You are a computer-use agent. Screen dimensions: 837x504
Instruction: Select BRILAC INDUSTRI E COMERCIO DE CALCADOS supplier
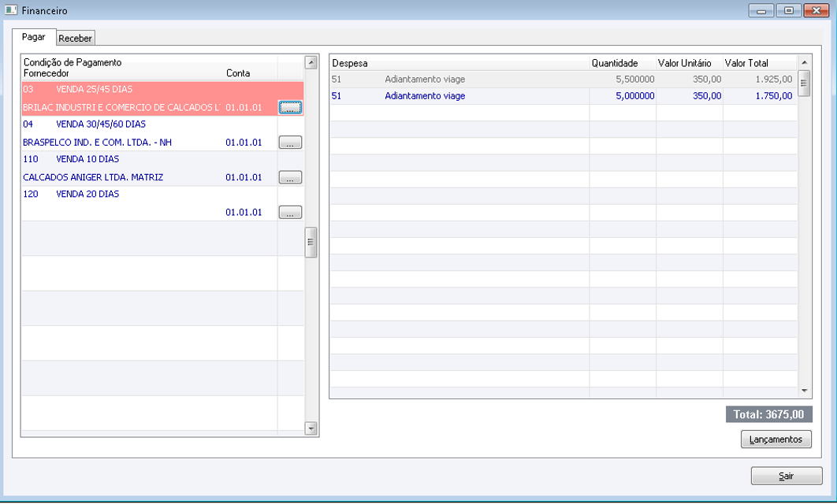121,107
